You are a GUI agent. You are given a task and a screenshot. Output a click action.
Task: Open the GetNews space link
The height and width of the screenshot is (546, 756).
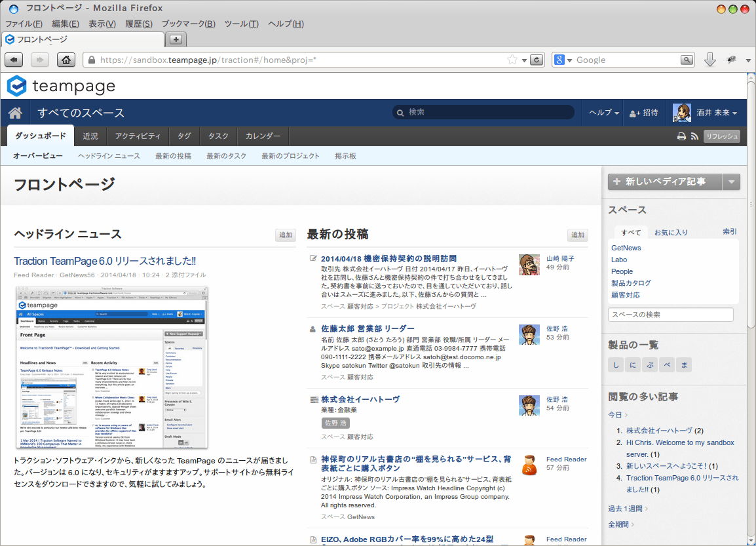(626, 248)
